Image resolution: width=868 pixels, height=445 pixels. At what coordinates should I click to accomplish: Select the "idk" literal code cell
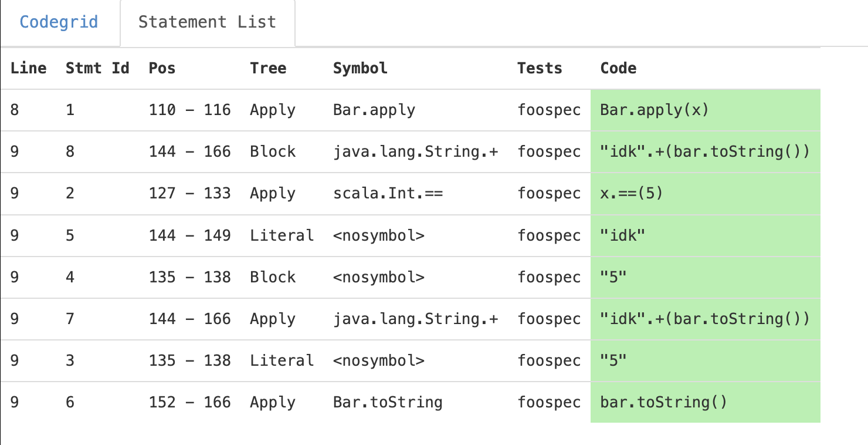[x=705, y=235]
